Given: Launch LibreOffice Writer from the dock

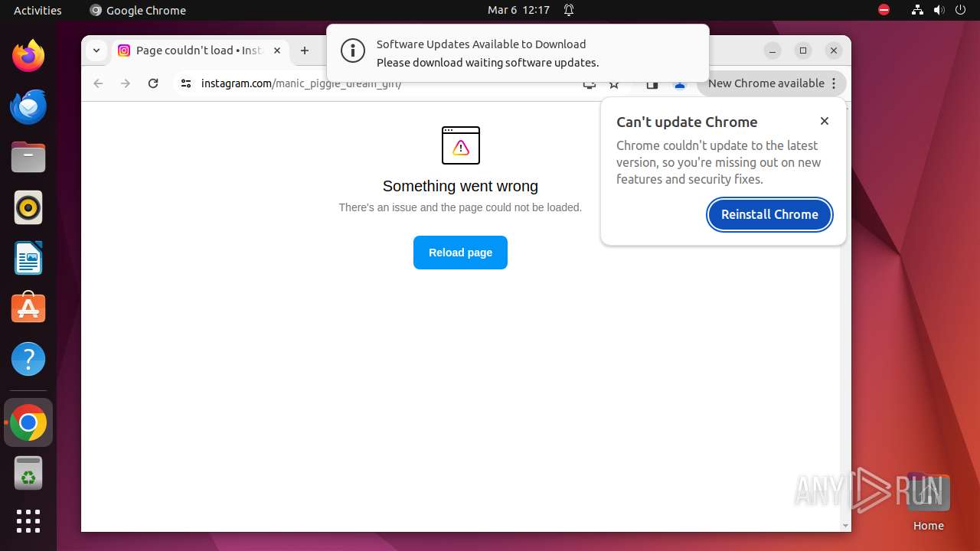Looking at the screenshot, I should tap(28, 258).
